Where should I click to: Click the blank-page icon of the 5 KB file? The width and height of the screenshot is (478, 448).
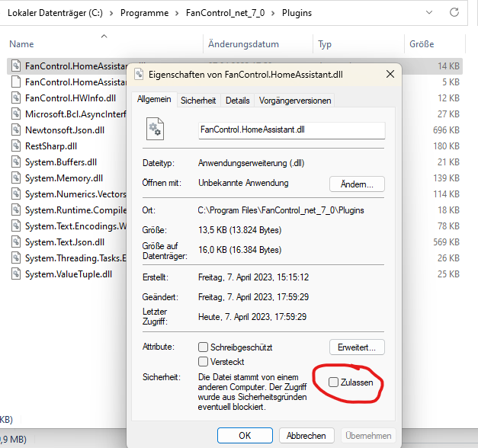pyautogui.click(x=16, y=82)
